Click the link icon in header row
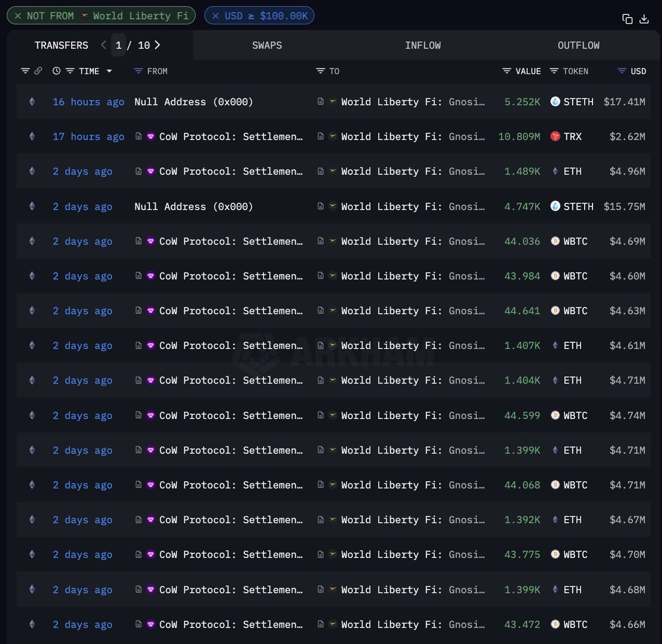This screenshot has height=644, width=662. point(38,71)
